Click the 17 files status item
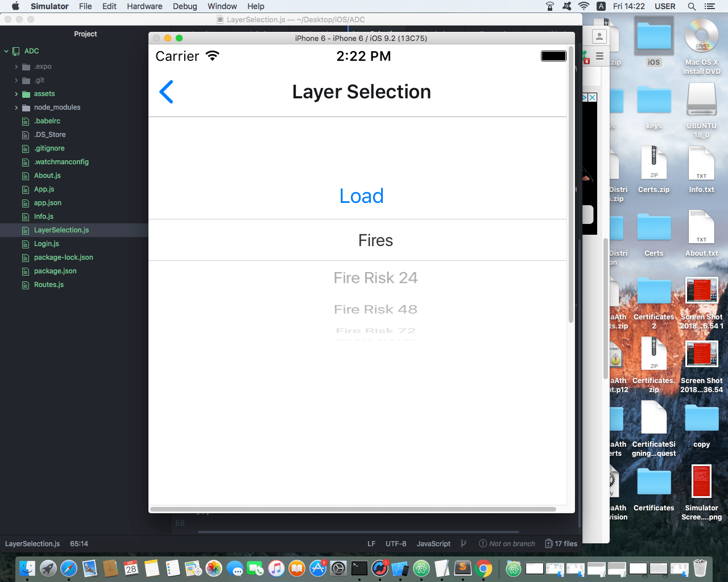The width and height of the screenshot is (728, 582). 561,544
